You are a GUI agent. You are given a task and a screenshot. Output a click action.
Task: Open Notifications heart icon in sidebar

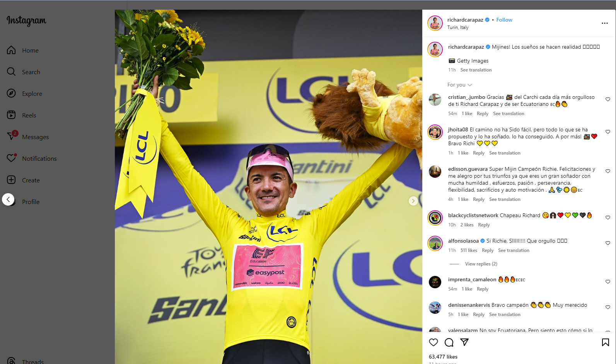click(x=12, y=158)
